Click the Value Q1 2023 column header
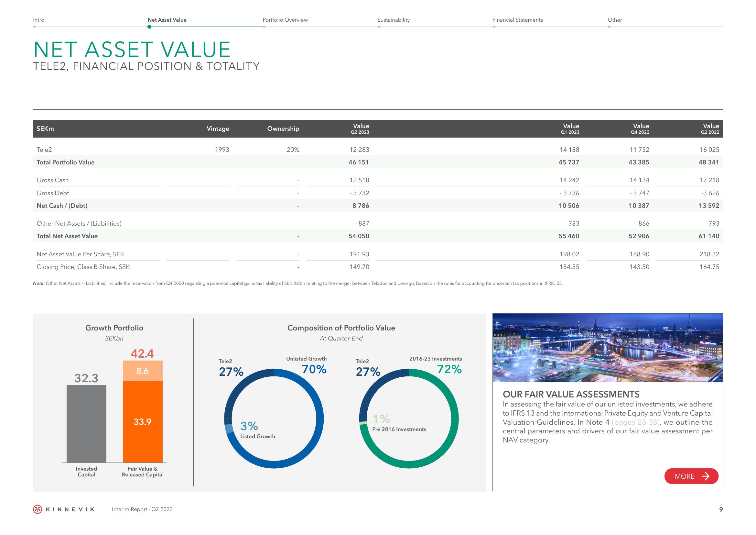Image resolution: width=756 pixels, height=535 pixels. (570, 128)
